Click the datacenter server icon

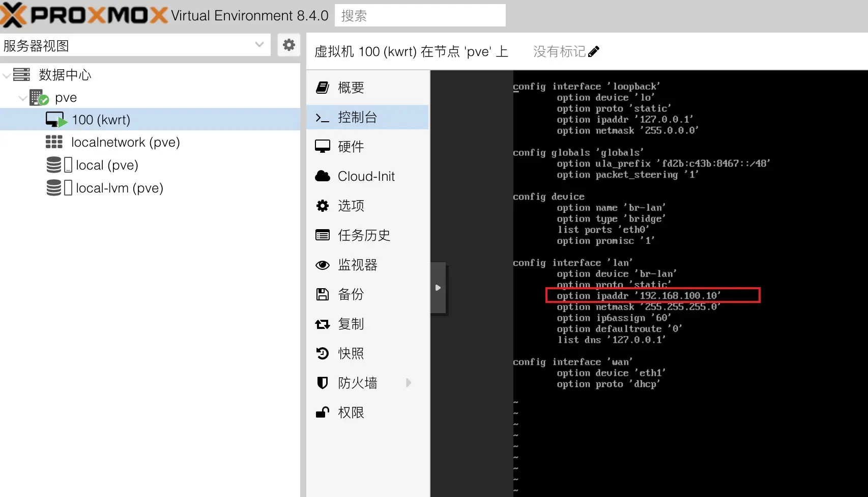[x=21, y=74]
